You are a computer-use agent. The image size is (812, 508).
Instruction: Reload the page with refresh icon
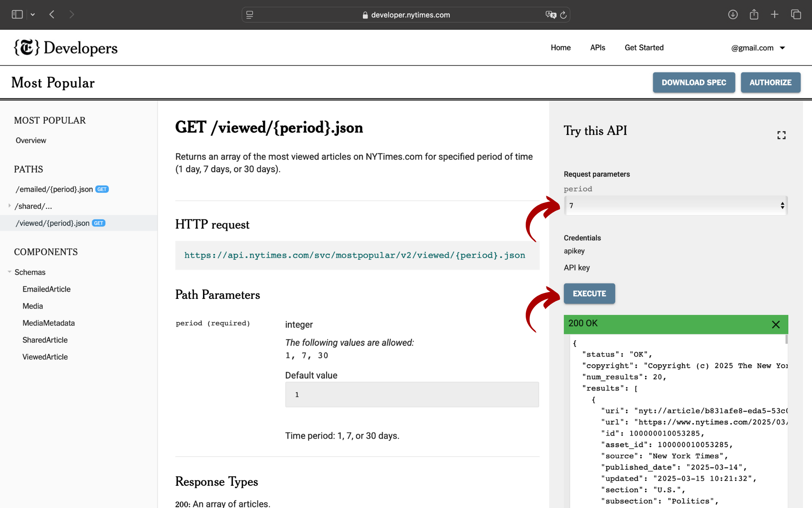[x=563, y=15]
